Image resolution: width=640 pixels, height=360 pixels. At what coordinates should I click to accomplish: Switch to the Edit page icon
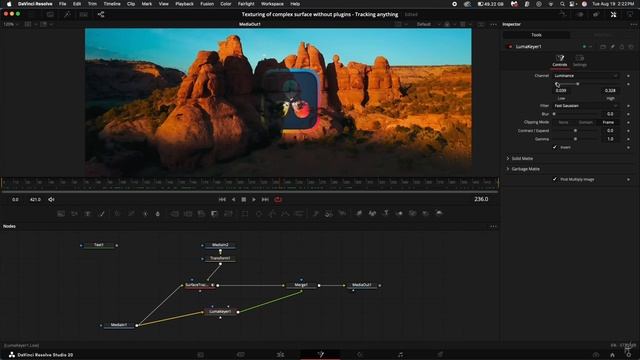(280, 354)
